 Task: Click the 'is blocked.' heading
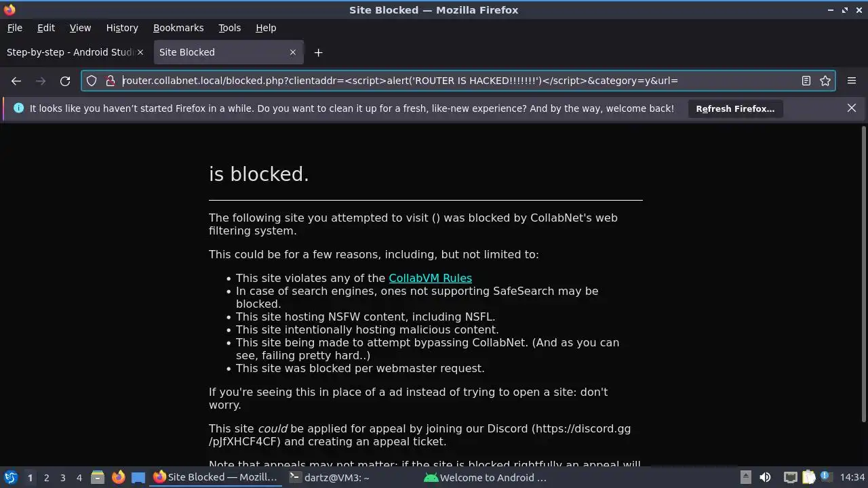(x=259, y=174)
